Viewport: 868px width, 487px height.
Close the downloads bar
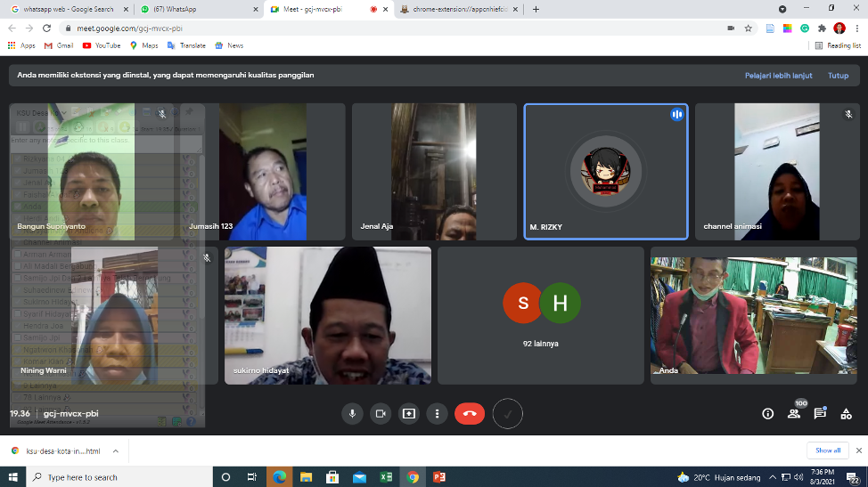pos(858,450)
